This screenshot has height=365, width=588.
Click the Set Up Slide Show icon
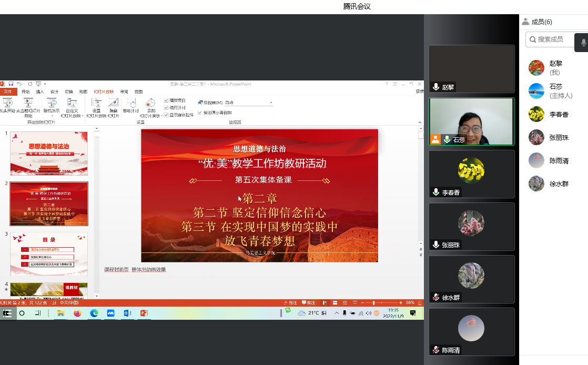tap(96, 104)
